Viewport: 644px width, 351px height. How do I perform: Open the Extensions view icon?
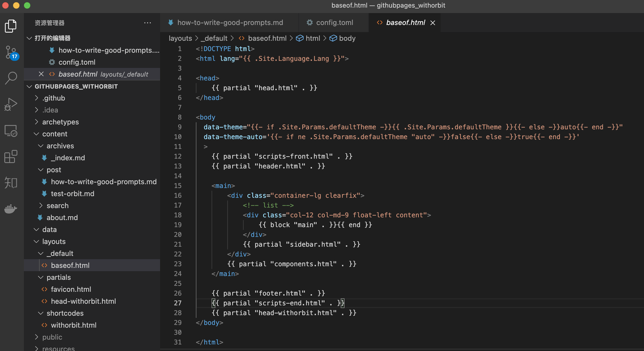click(x=11, y=157)
